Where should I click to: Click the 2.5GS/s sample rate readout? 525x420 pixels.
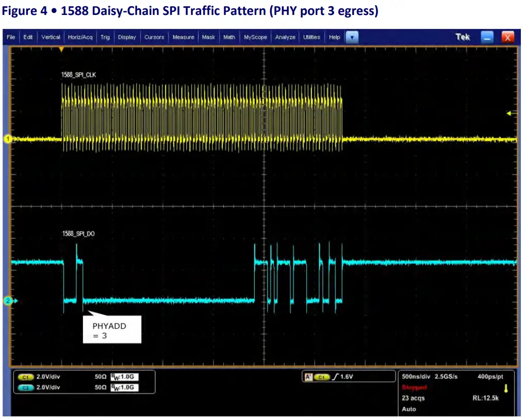coord(446,377)
